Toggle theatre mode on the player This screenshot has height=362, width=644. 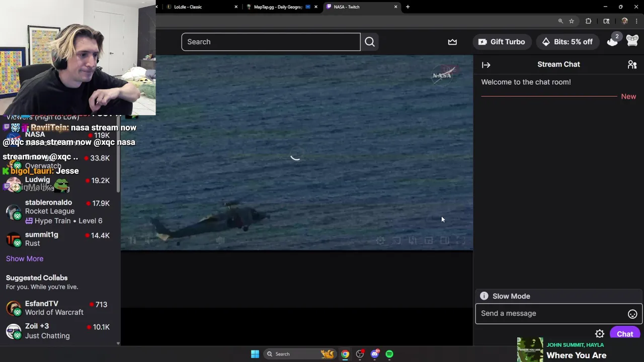click(x=445, y=241)
